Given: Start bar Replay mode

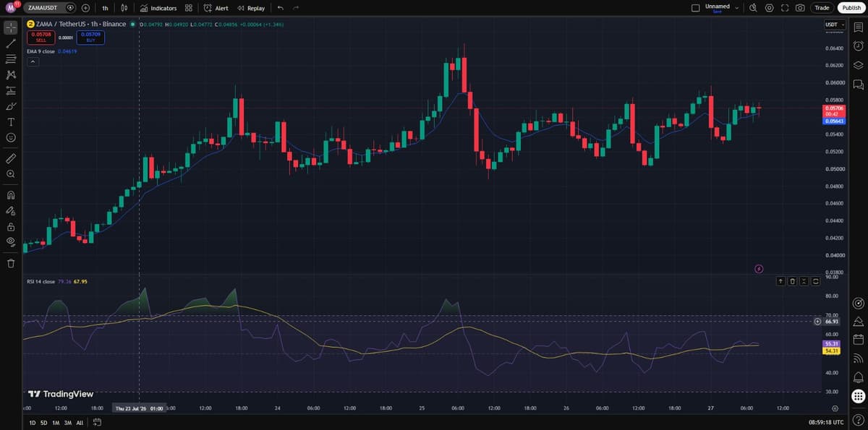Looking at the screenshot, I should click(x=251, y=8).
